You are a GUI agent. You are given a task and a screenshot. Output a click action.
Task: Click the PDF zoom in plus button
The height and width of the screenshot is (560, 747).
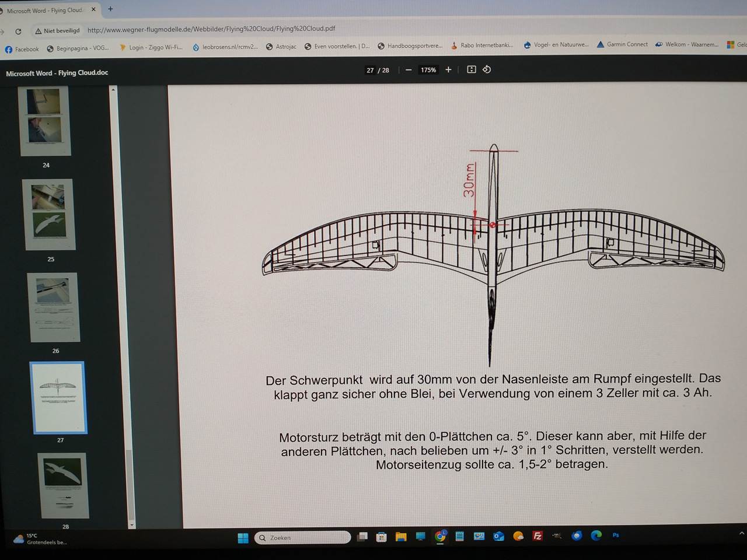(x=448, y=69)
